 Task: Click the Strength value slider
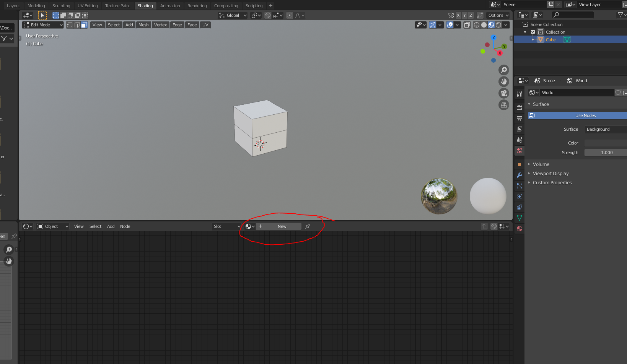[606, 153]
